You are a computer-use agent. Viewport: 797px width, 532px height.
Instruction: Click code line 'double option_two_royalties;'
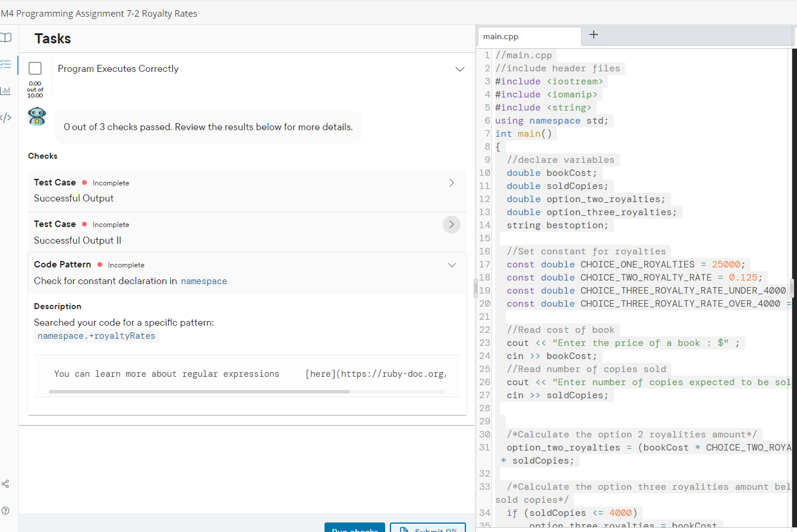pos(586,199)
